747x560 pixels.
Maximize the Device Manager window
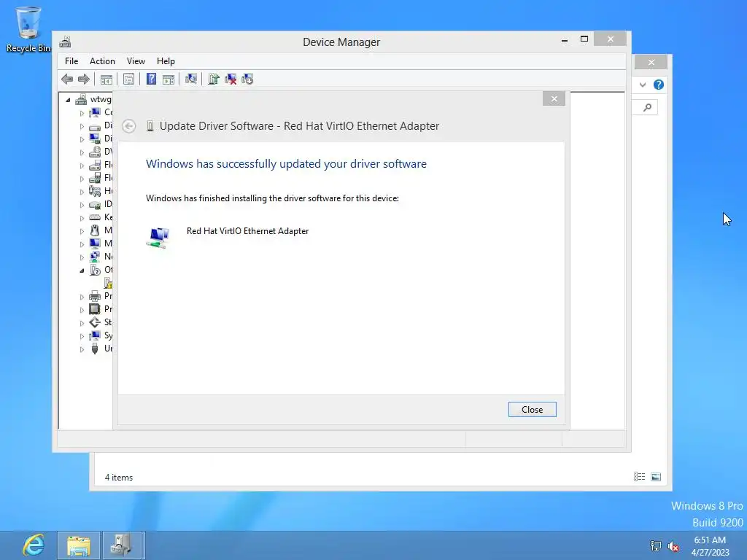tap(584, 39)
